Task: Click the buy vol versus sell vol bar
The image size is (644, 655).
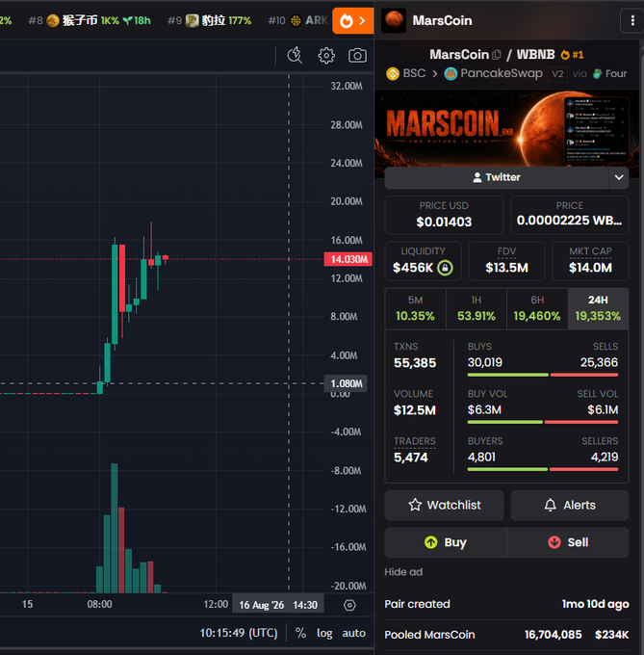Action: [x=543, y=422]
